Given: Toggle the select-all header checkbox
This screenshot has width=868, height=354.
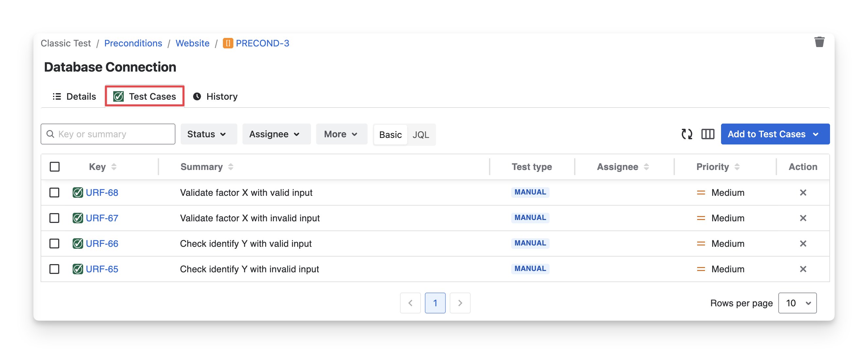Looking at the screenshot, I should click(x=55, y=167).
